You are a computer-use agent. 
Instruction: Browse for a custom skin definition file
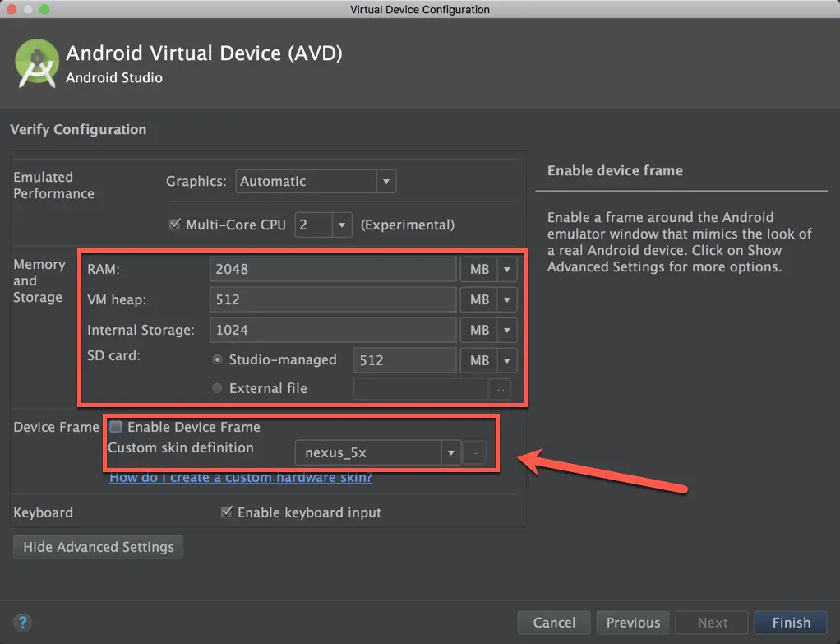474,452
